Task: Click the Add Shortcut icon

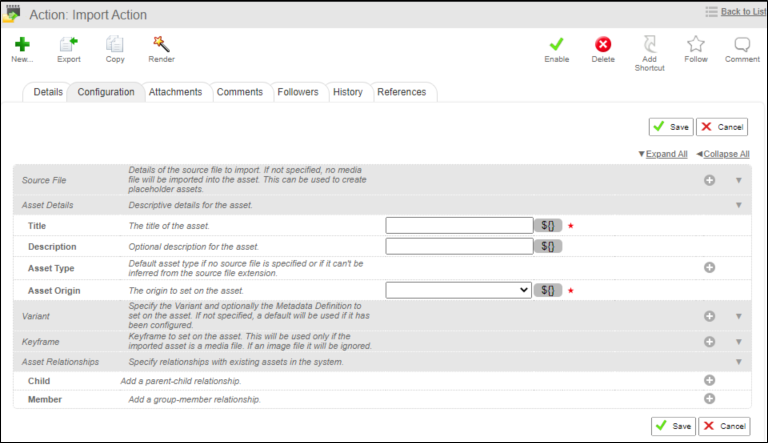Action: (x=649, y=44)
